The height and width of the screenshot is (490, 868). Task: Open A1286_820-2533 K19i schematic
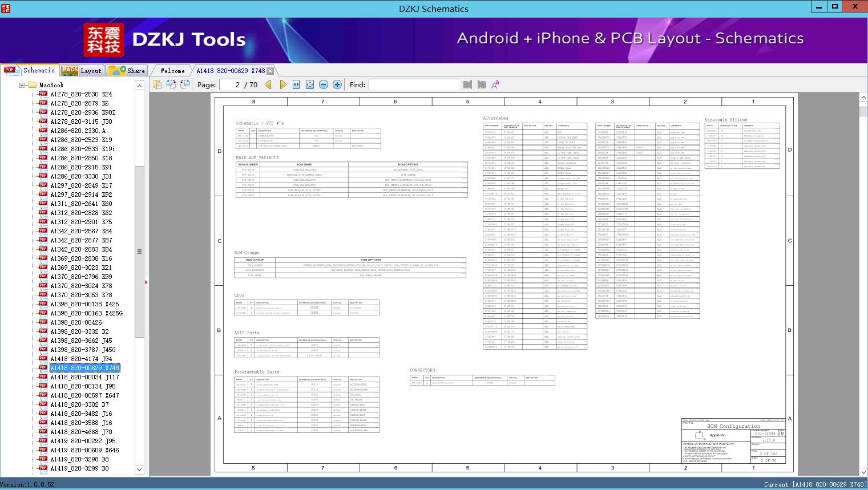click(x=83, y=149)
